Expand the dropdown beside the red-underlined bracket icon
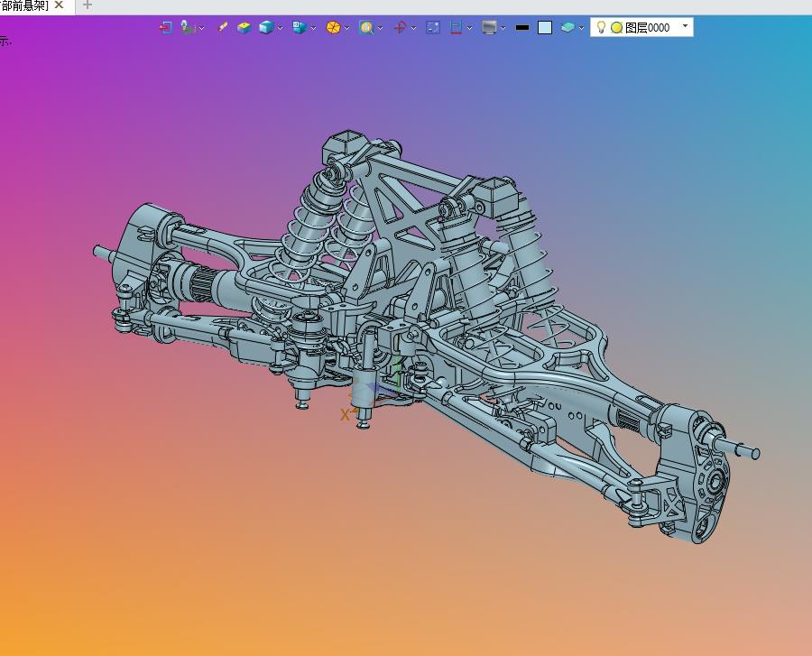This screenshot has width=812, height=656. coord(470,28)
